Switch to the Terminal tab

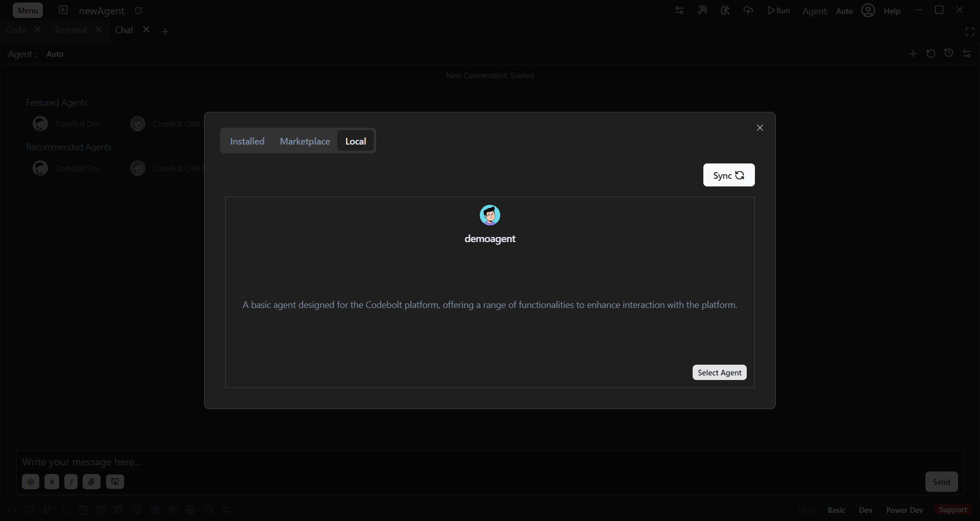[70, 30]
